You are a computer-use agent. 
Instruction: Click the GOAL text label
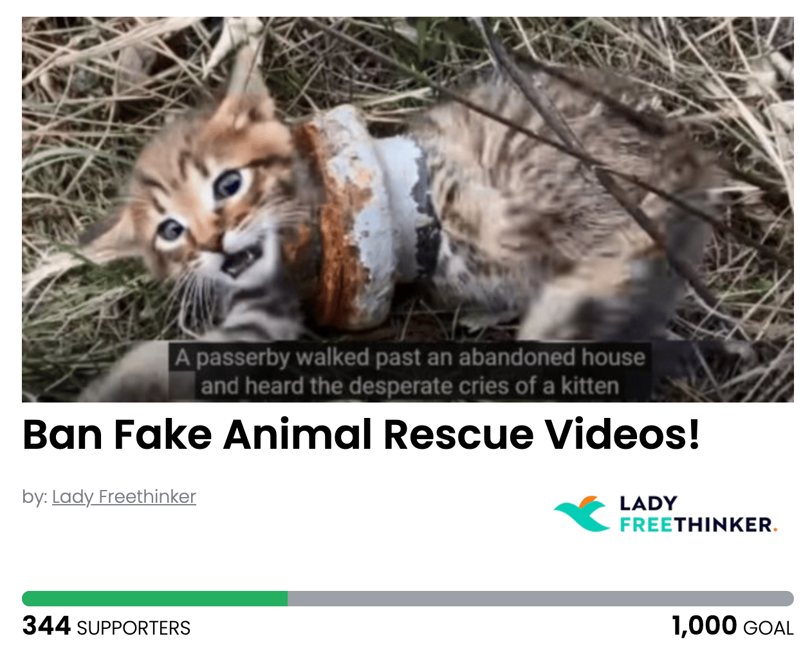coord(768,628)
